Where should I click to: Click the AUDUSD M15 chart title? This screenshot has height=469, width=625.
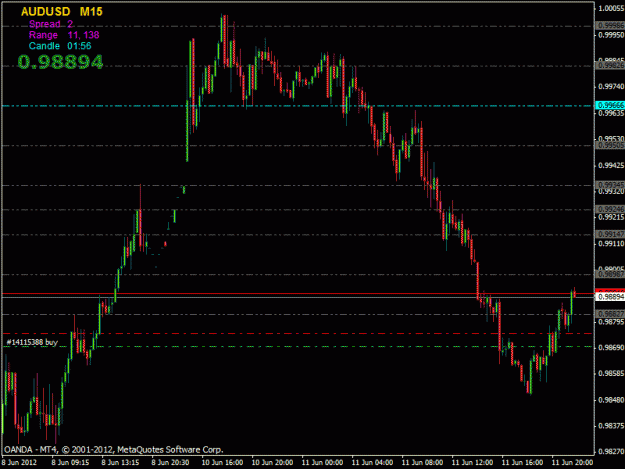pos(62,12)
